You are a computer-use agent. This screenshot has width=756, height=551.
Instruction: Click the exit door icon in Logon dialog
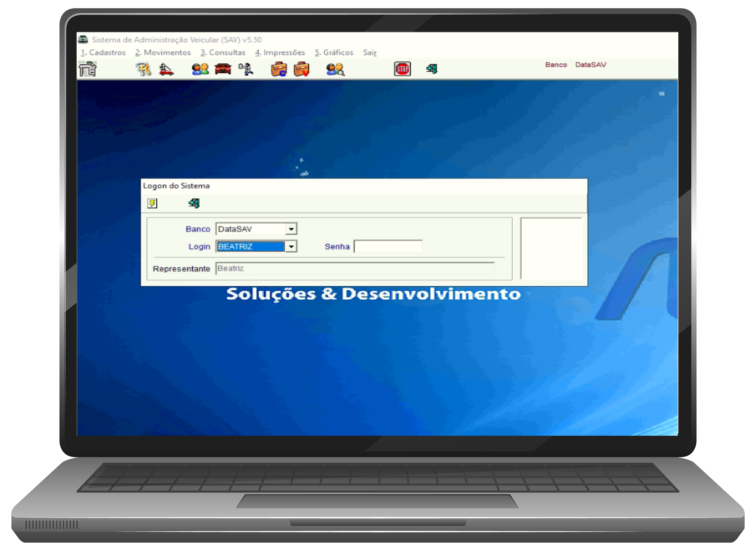[194, 203]
